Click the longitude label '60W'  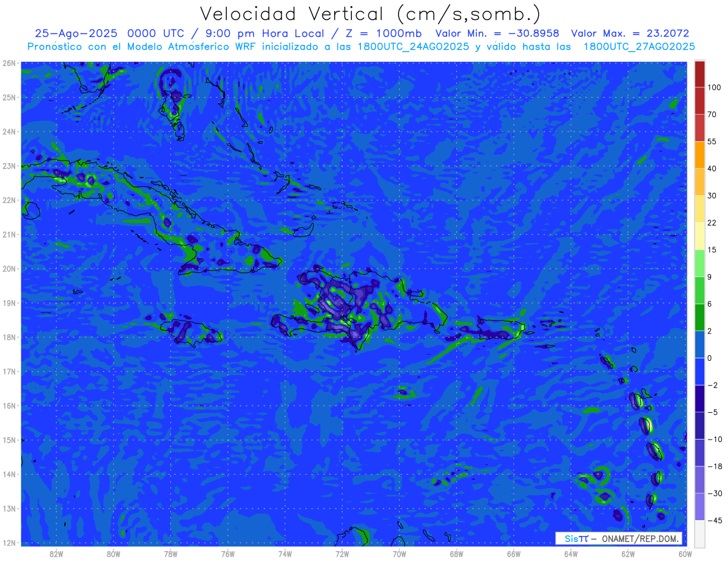pos(684,554)
